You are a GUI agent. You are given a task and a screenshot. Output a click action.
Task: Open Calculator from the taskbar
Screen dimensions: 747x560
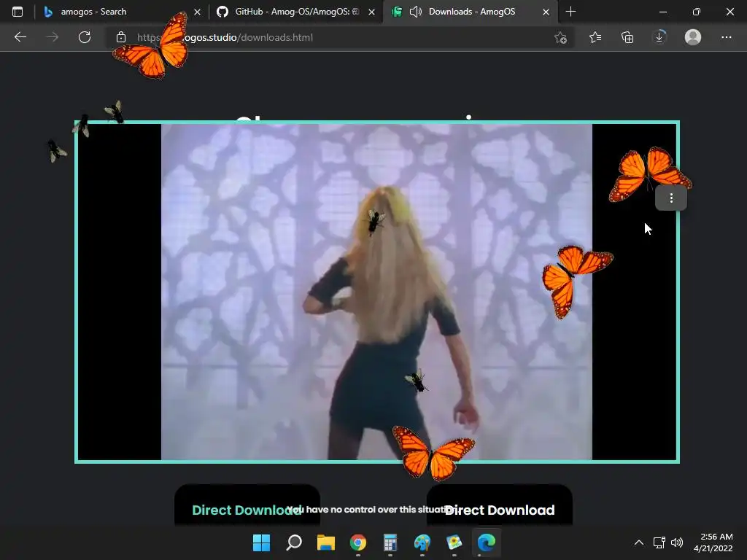(390, 542)
